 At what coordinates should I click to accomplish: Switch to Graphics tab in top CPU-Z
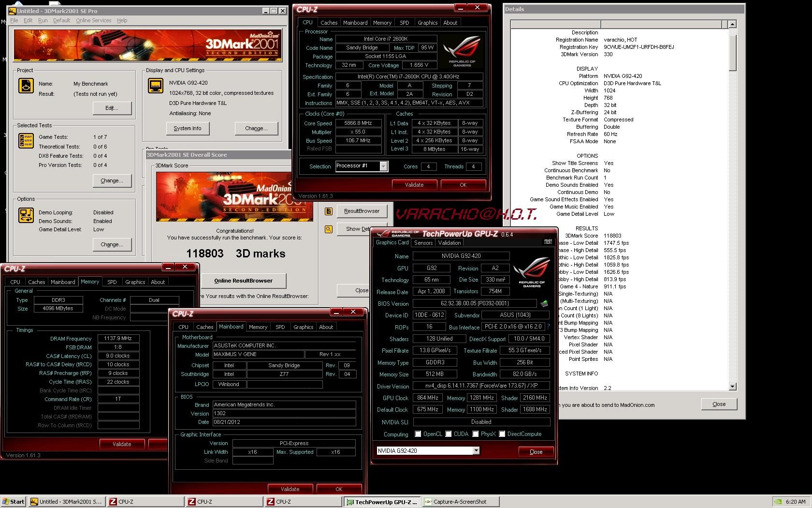(x=427, y=23)
